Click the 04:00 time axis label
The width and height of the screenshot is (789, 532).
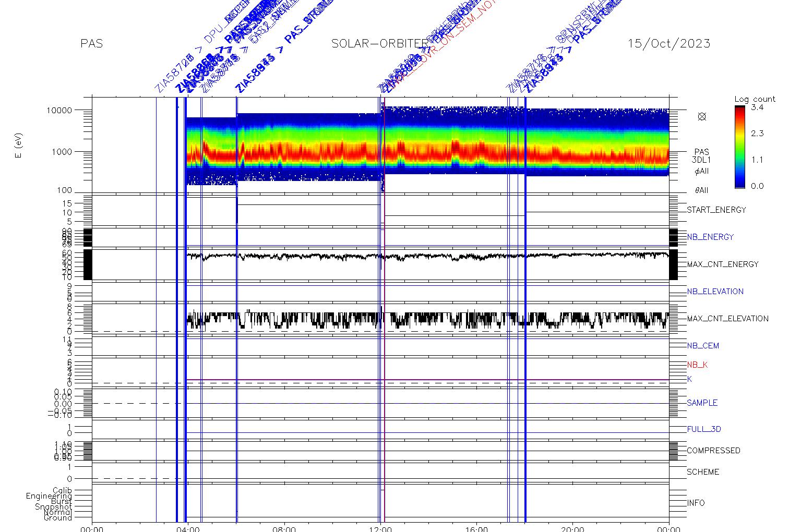[x=188, y=529]
